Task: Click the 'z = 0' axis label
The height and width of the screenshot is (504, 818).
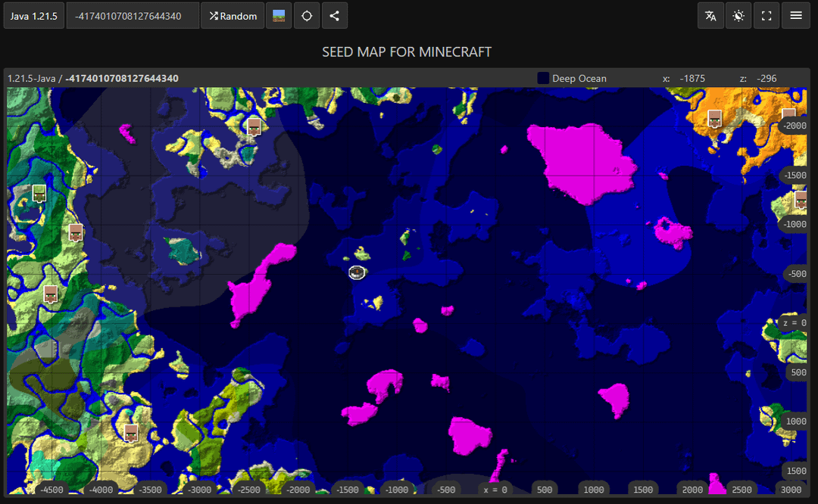Action: click(x=795, y=323)
